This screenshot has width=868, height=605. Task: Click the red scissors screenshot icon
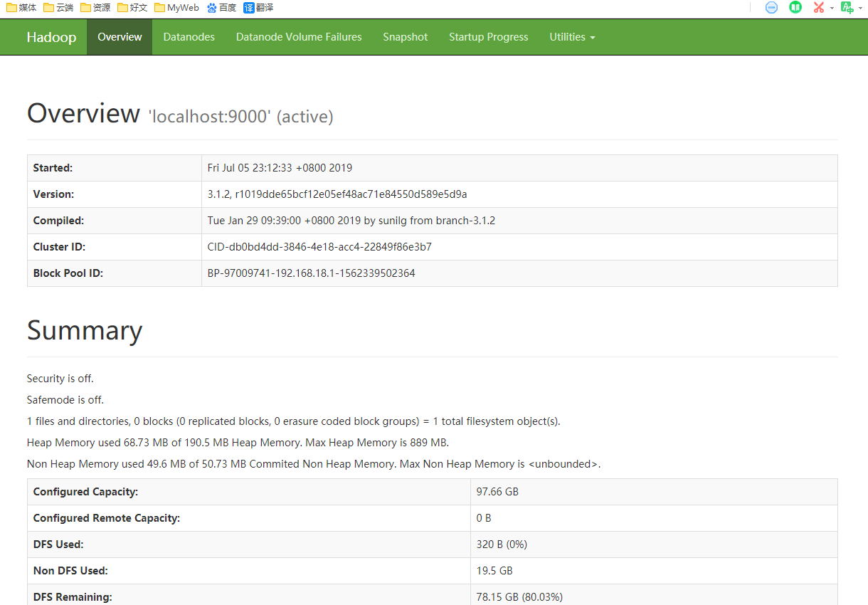click(819, 8)
